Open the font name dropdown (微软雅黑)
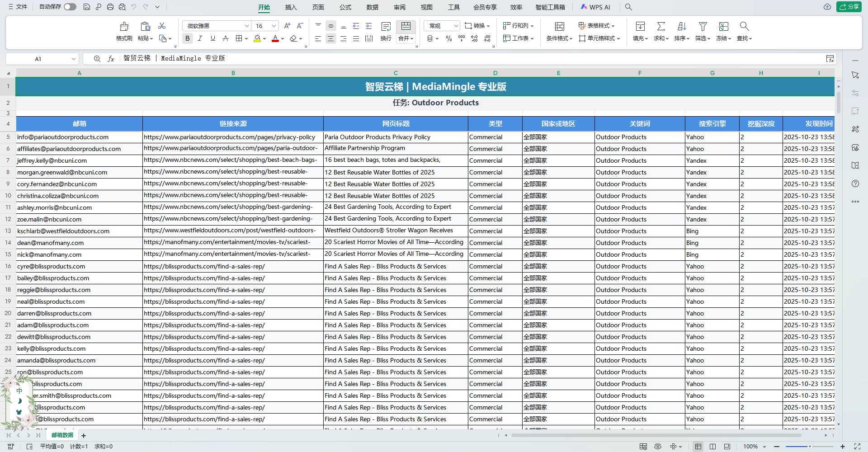The image size is (868, 452). tap(247, 26)
